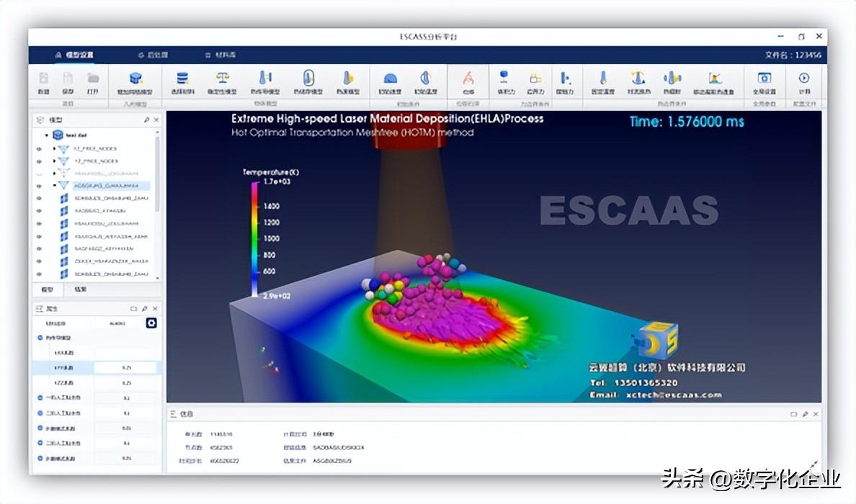Set initial temperature half-circle thermometer icon
856x504 pixels.
coord(426,78)
